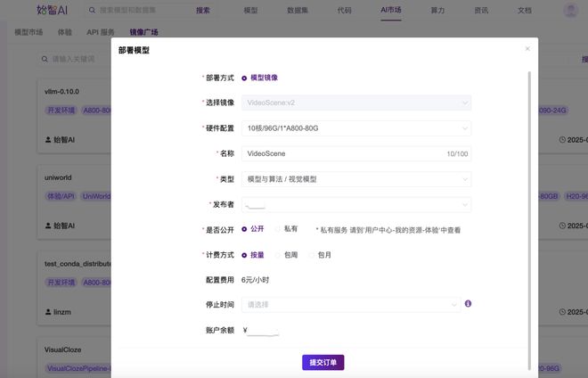Switch to 体验 sub-tab
This screenshot has width=588, height=378.
[64, 32]
